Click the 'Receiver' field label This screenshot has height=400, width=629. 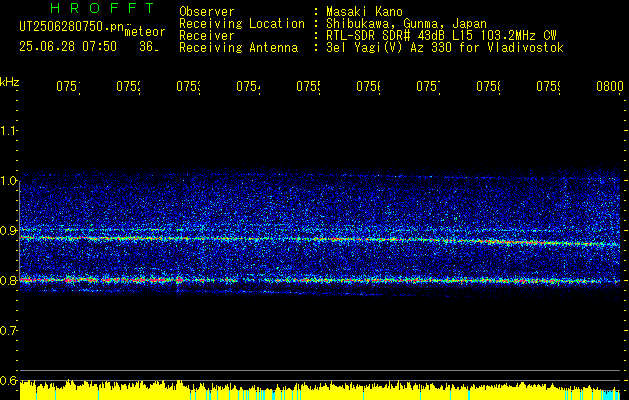[x=207, y=35]
